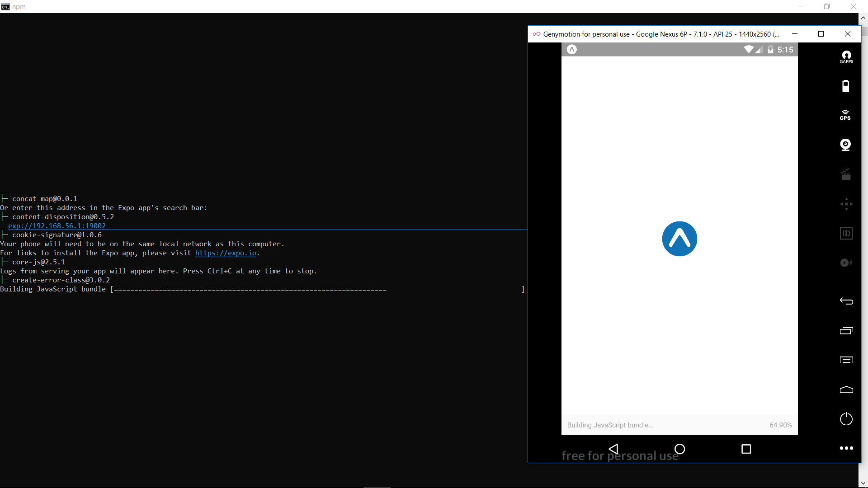Tap Android recent apps square button
The height and width of the screenshot is (488, 868).
(746, 449)
